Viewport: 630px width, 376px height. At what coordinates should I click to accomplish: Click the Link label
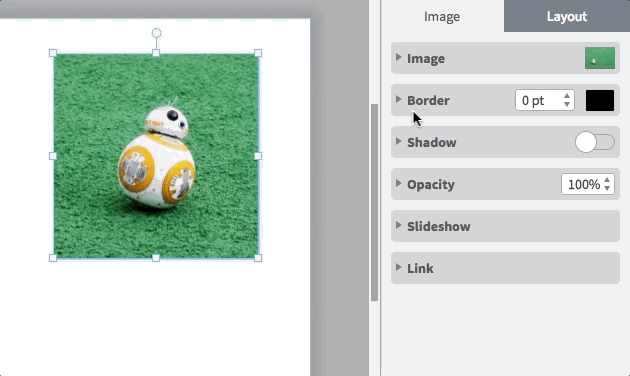tap(420, 268)
